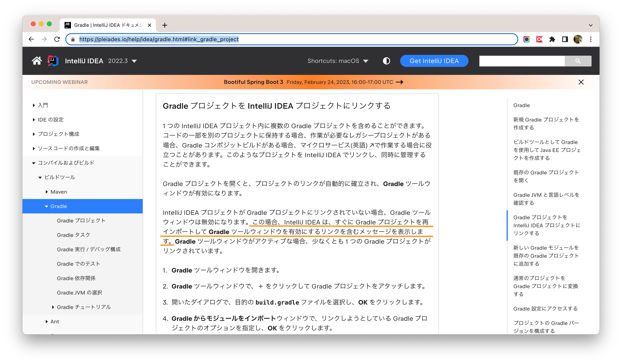The width and height of the screenshot is (622, 364).
Task: Follow the Gradle コンポジットビルド link
Action: [221, 145]
